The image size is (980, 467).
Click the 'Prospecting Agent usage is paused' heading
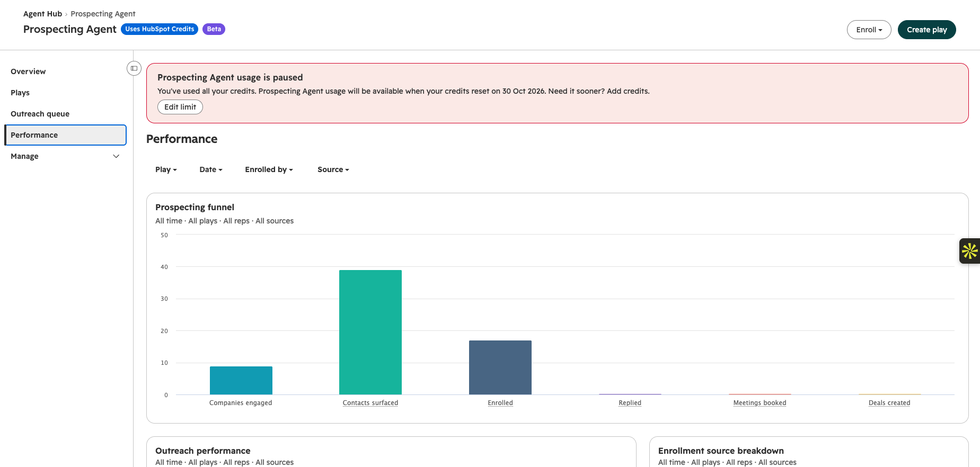point(230,77)
